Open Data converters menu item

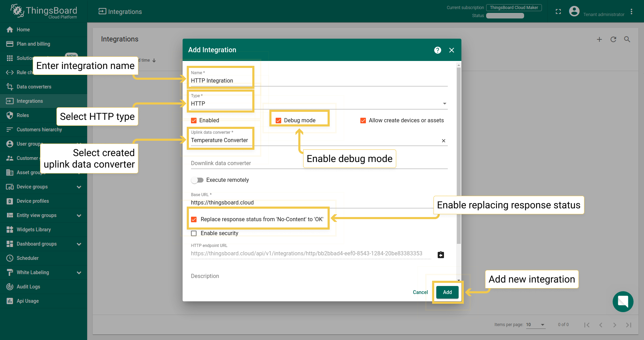44,87
